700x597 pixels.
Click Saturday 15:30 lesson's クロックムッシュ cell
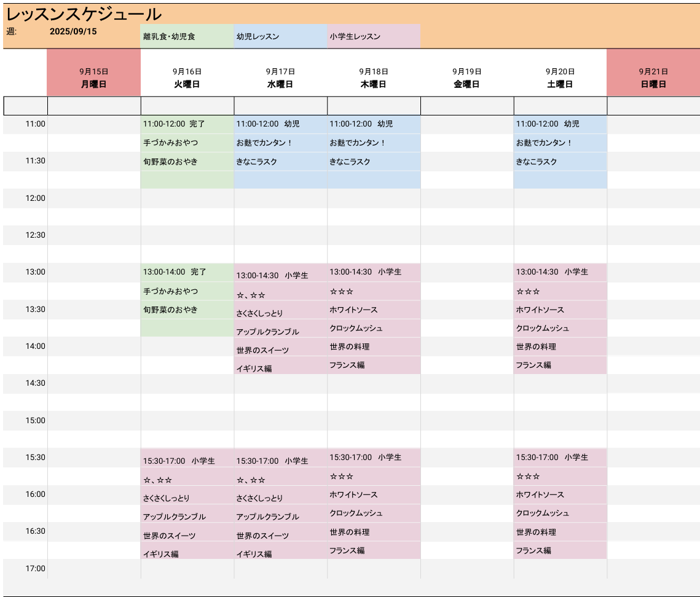point(560,513)
